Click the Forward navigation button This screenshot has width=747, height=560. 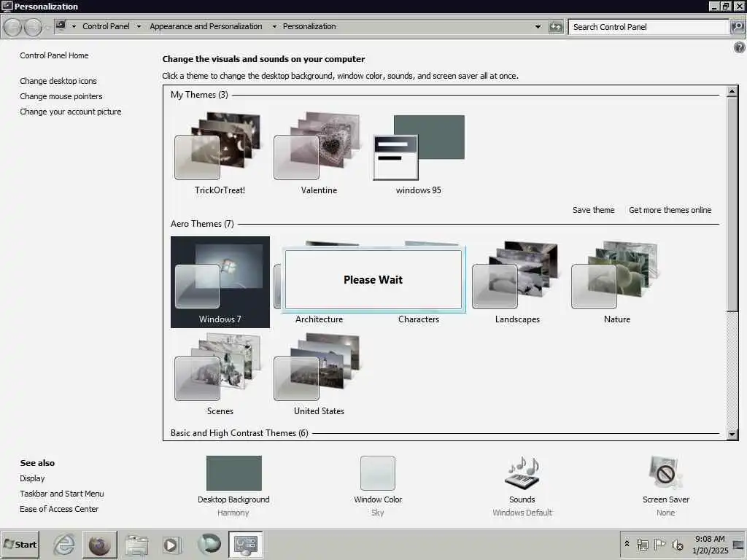tap(33, 27)
